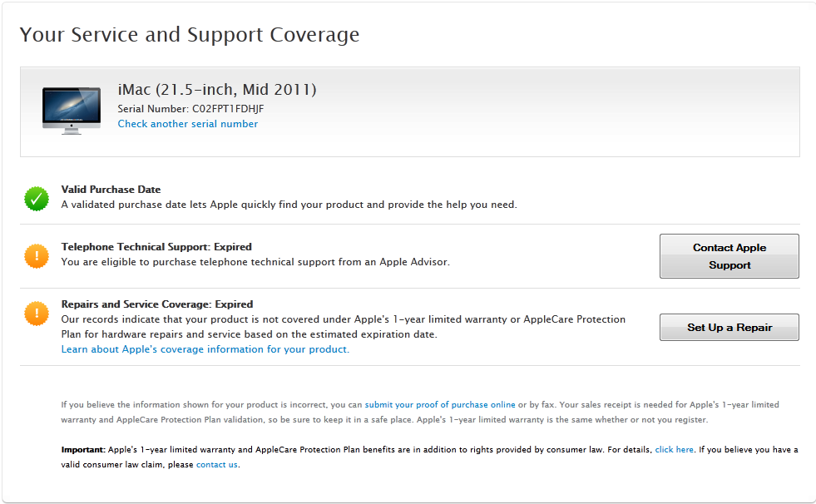Click the Valid Purchase Date heading
The width and height of the screenshot is (816, 504).
(x=111, y=190)
